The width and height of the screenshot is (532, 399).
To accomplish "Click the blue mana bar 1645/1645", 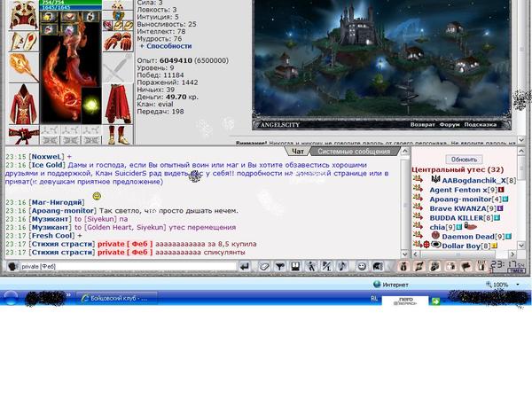I will pyautogui.click(x=71, y=7).
